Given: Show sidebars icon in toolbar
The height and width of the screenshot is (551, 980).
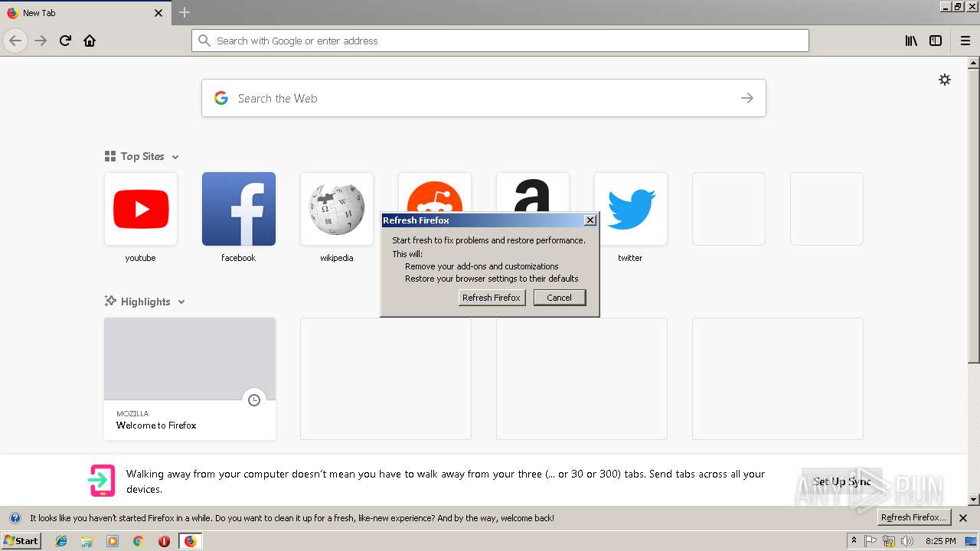Looking at the screenshot, I should pyautogui.click(x=936, y=41).
